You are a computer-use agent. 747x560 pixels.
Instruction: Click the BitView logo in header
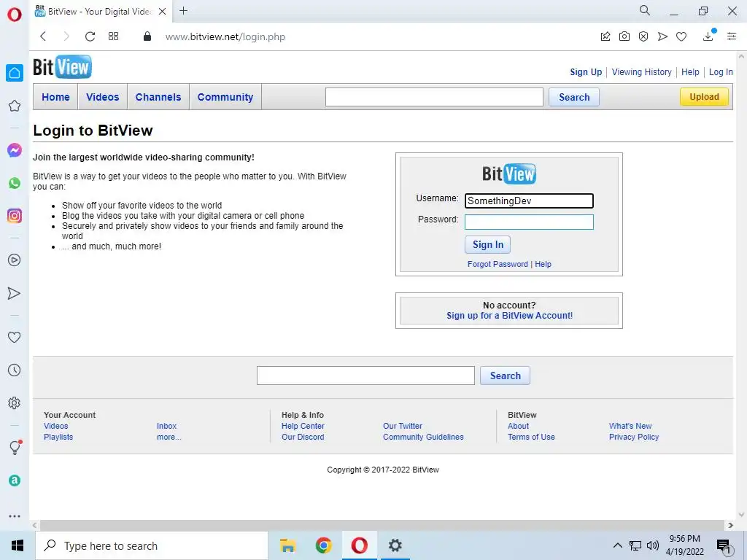click(62, 67)
